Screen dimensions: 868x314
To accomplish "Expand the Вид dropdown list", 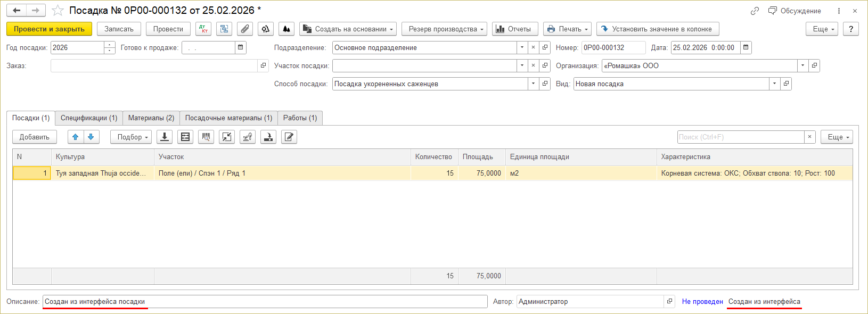I will (x=774, y=84).
